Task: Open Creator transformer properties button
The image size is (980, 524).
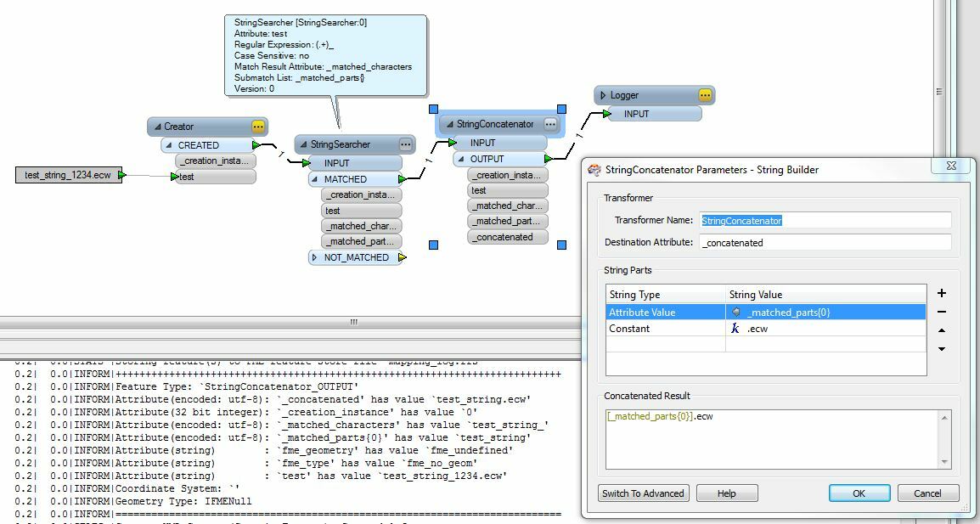Action: (258, 127)
